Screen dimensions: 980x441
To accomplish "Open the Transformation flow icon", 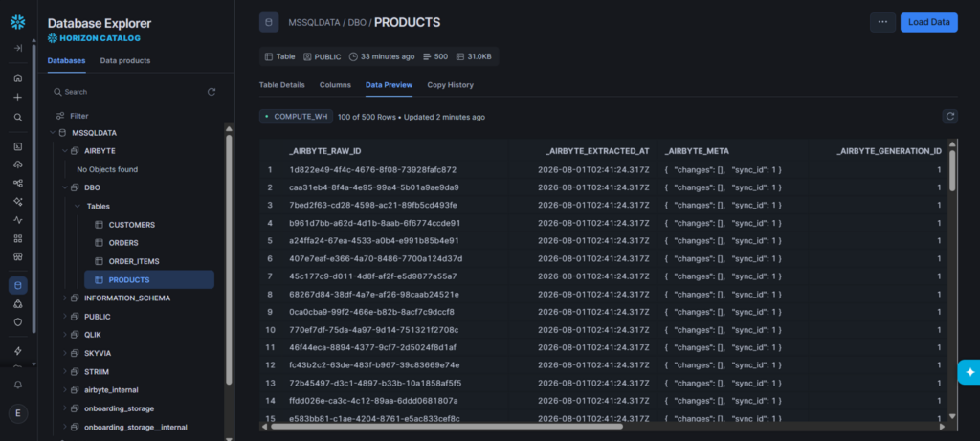I will pos(17,183).
